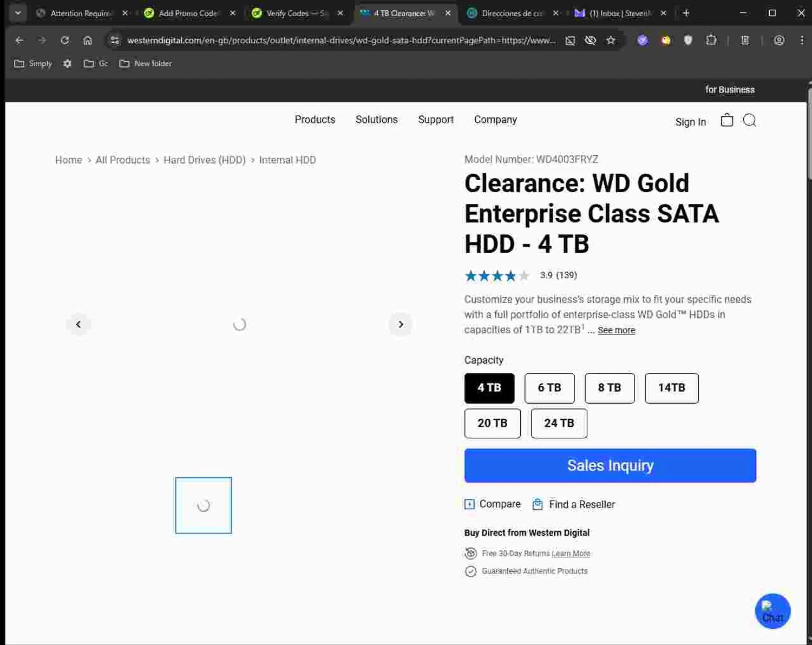Open the Products menu
This screenshot has width=812, height=645.
(315, 120)
